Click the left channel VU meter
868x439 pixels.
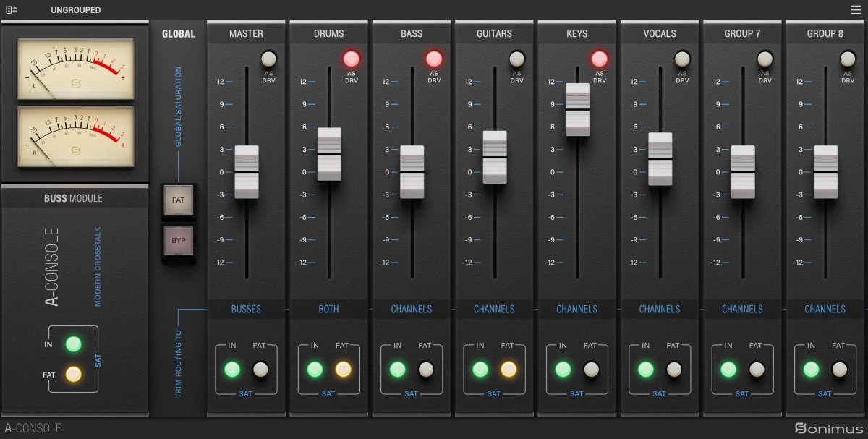(75, 68)
